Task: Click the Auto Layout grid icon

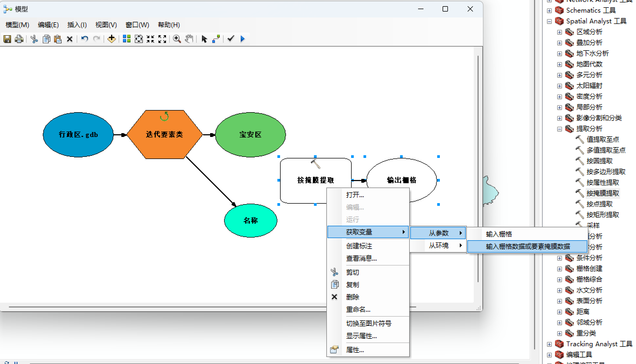Action: pos(126,39)
